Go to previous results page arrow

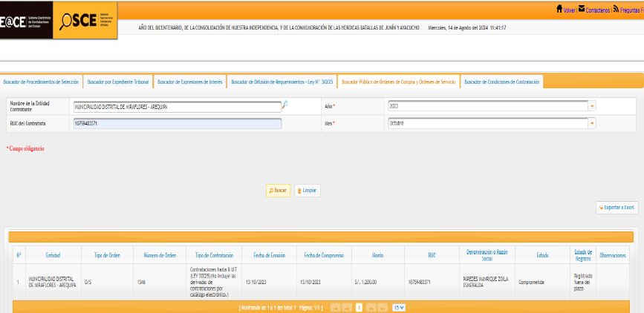click(347, 307)
